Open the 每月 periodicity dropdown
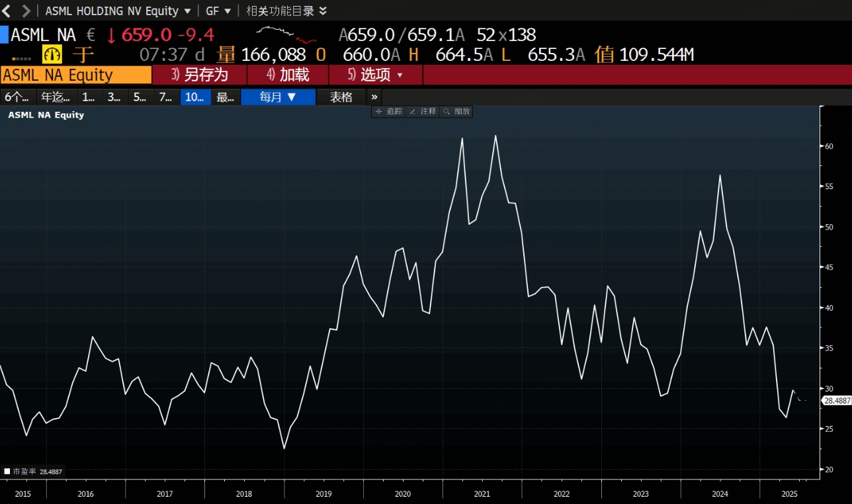Image resolution: width=852 pixels, height=504 pixels. click(278, 97)
